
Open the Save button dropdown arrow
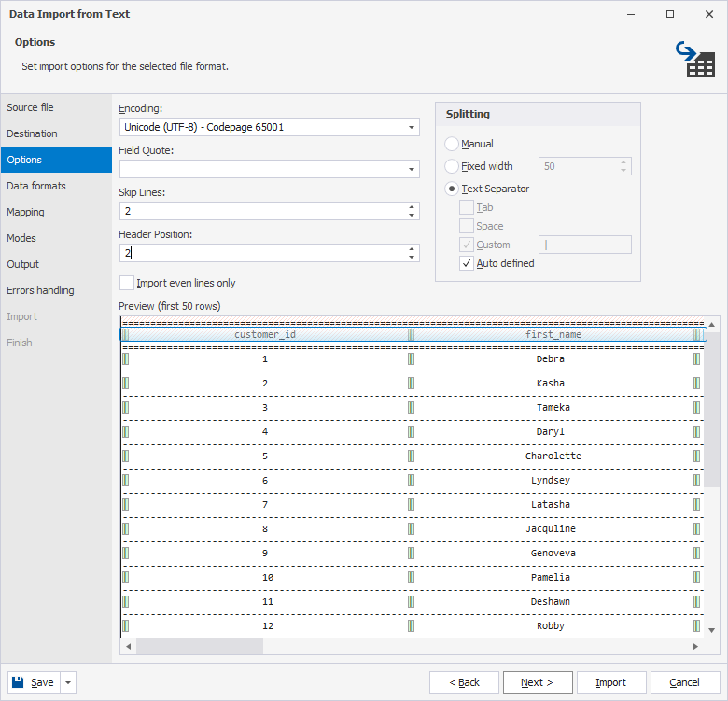pyautogui.click(x=68, y=682)
